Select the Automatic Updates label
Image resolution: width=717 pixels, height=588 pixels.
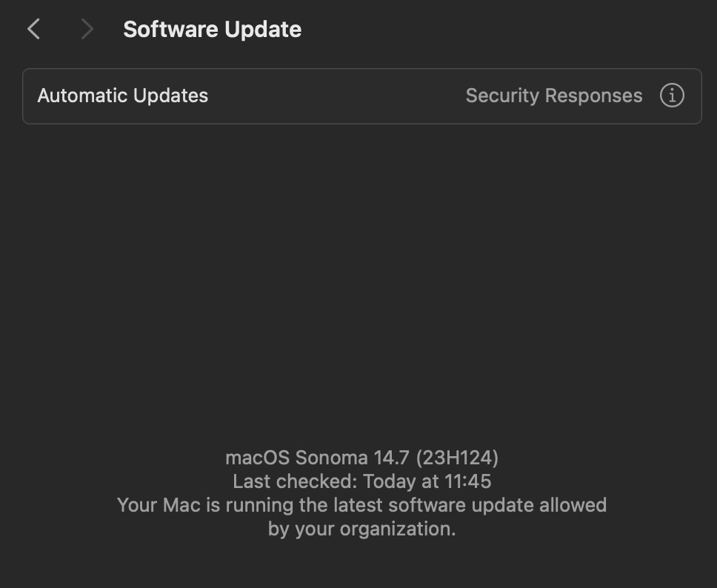(x=123, y=96)
